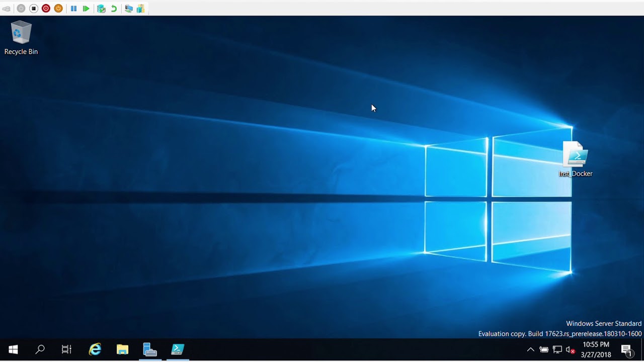Click the grey Start VM power icon
This screenshot has height=362, width=644.
tap(21, 9)
